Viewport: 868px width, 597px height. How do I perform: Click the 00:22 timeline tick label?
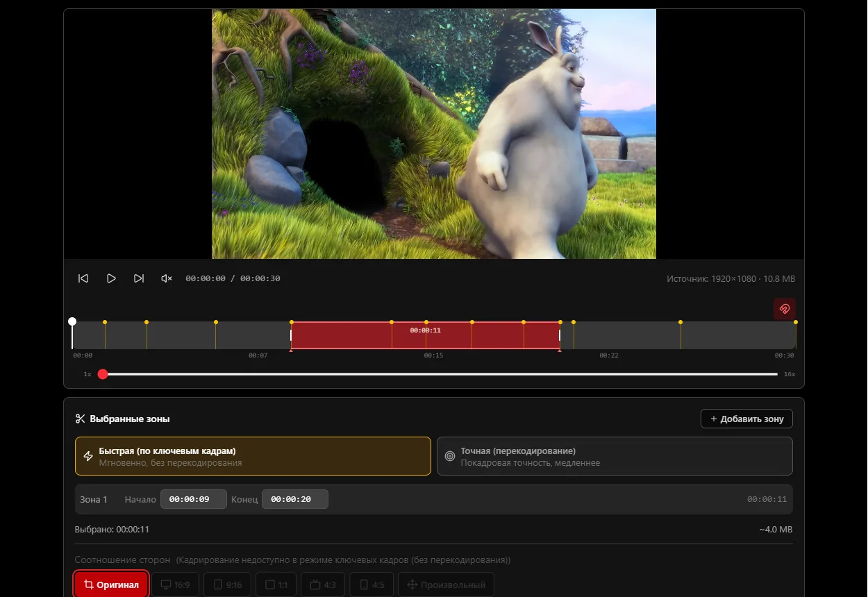tap(609, 355)
